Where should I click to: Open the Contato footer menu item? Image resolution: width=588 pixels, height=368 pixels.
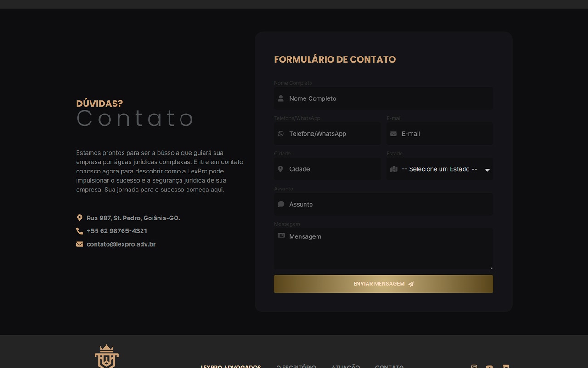click(389, 366)
